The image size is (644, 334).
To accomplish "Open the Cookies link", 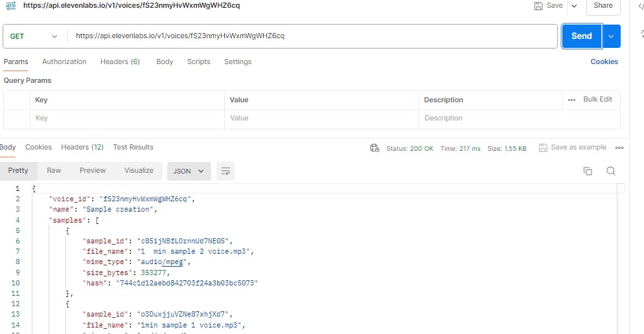I will [x=604, y=61].
